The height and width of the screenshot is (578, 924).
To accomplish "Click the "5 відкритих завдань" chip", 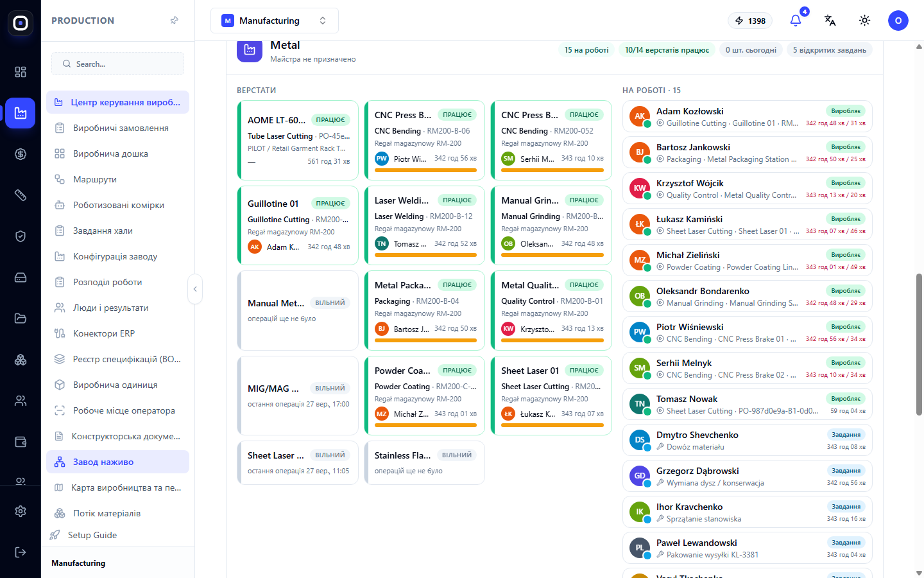I will (830, 50).
